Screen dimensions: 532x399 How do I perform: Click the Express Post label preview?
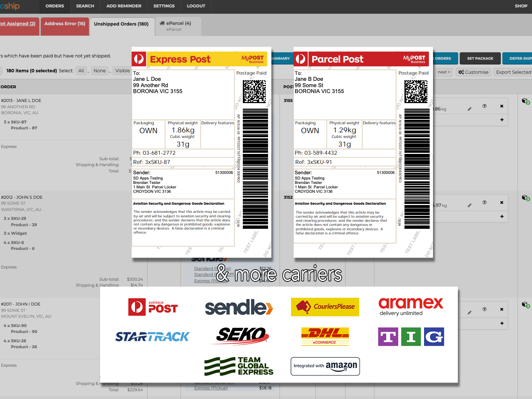(x=201, y=152)
